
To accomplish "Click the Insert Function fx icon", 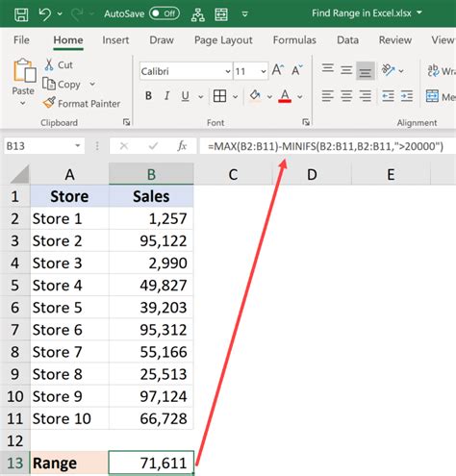I will 182,146.
